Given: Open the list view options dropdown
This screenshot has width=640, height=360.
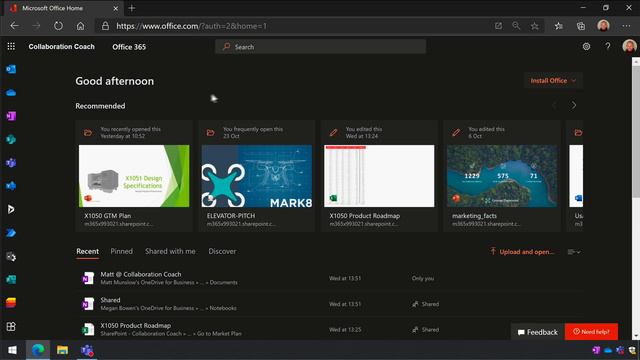Looking at the screenshot, I should [x=574, y=252].
